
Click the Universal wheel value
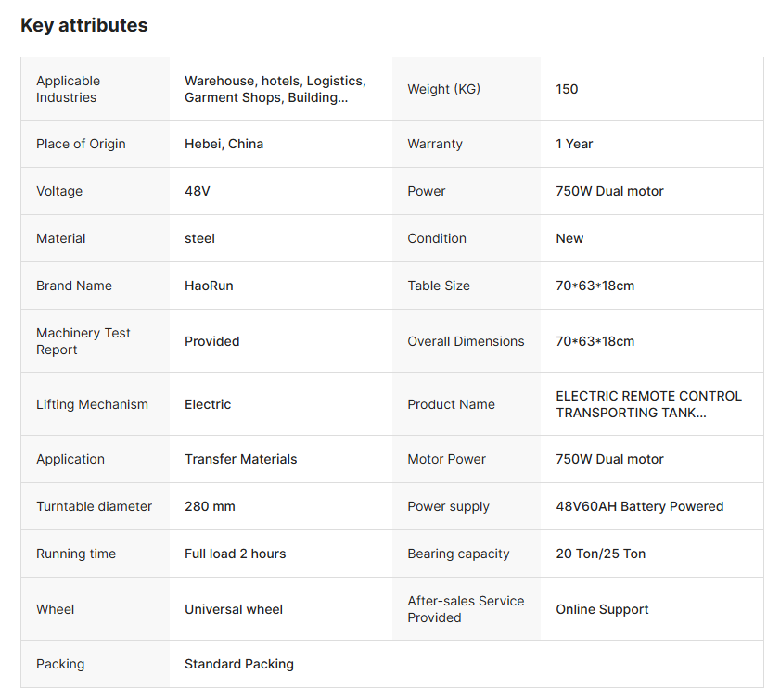click(234, 609)
